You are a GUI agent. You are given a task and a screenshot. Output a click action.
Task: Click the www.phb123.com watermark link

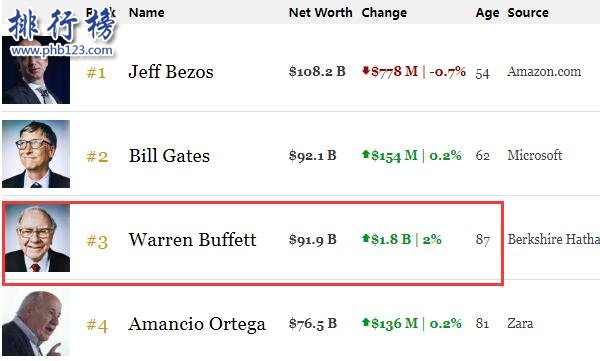point(62,51)
